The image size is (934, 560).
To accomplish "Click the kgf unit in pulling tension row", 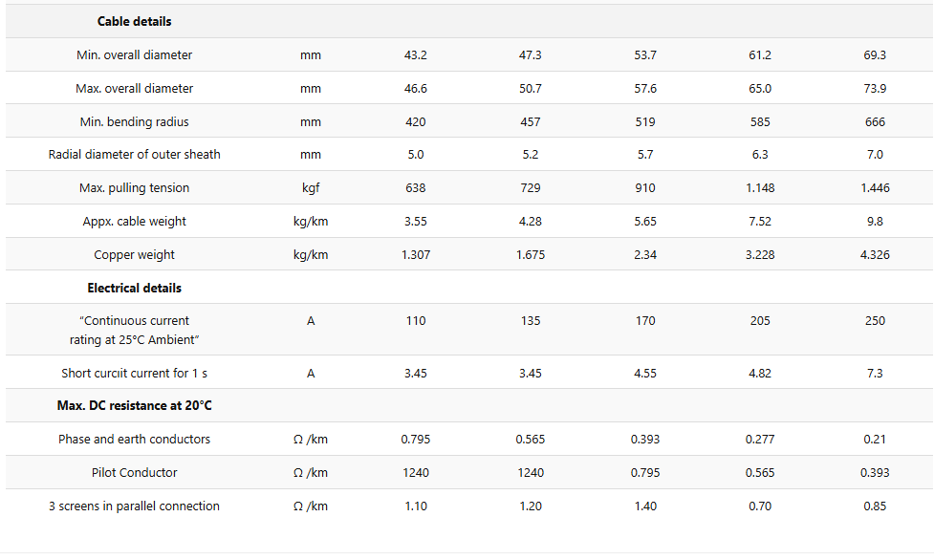I will pos(311,188).
